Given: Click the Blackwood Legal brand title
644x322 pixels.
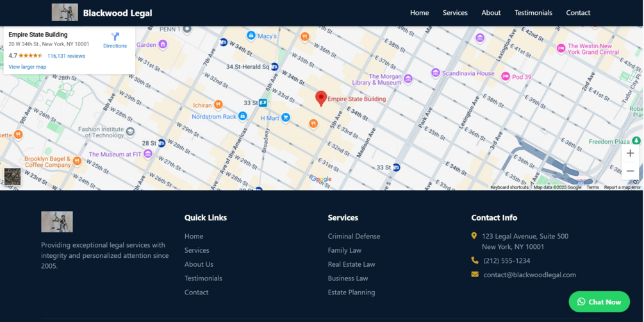Looking at the screenshot, I should point(117,13).
